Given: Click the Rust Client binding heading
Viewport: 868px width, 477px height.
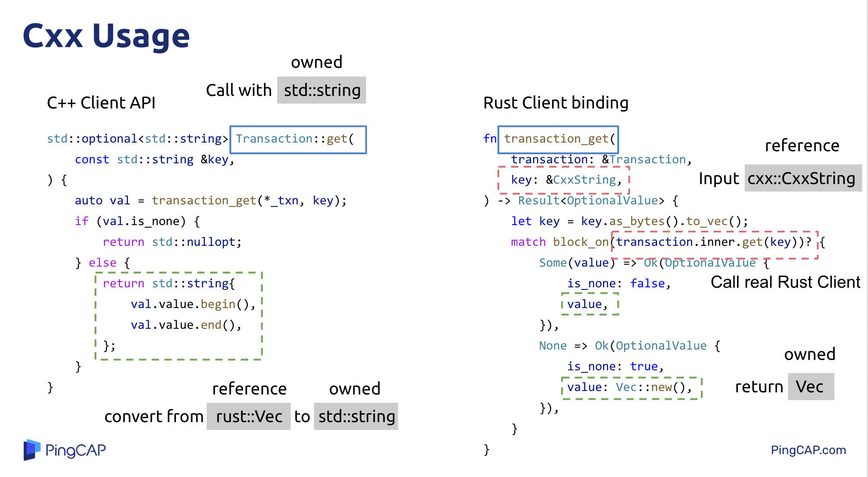Looking at the screenshot, I should coord(555,103).
